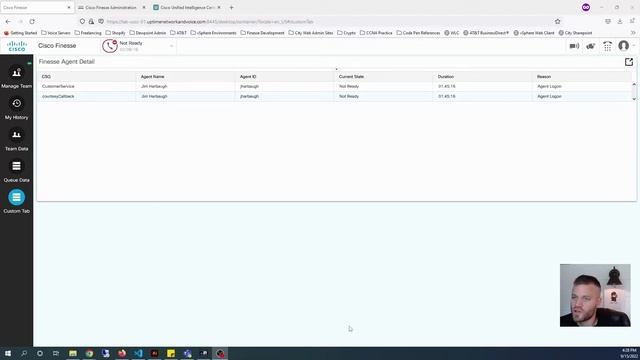The width and height of the screenshot is (640, 360).
Task: Click Agent Name in CustomerService row
Action: click(x=154, y=86)
